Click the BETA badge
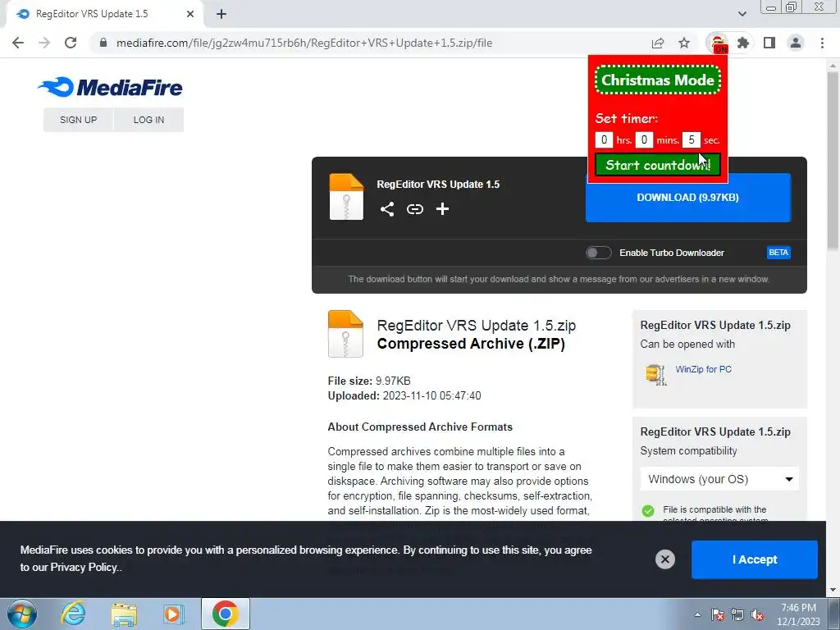 (778, 253)
